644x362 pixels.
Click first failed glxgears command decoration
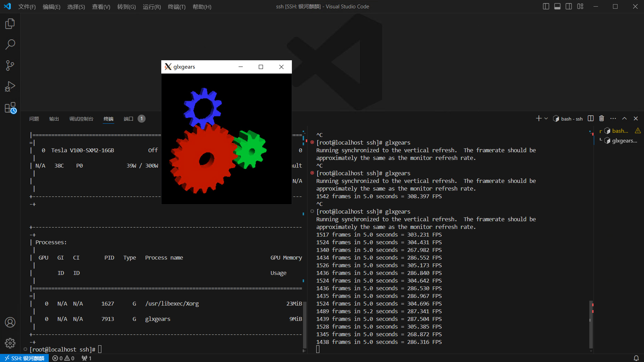312,142
